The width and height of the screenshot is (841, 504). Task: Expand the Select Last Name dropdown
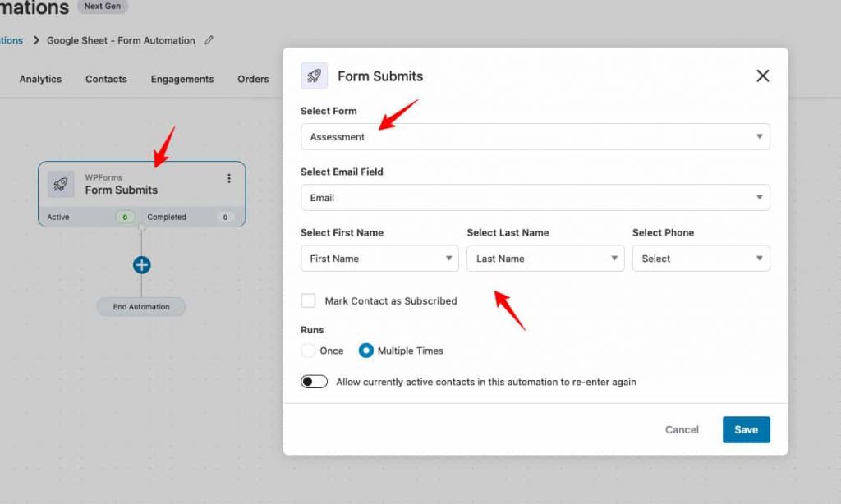545,259
